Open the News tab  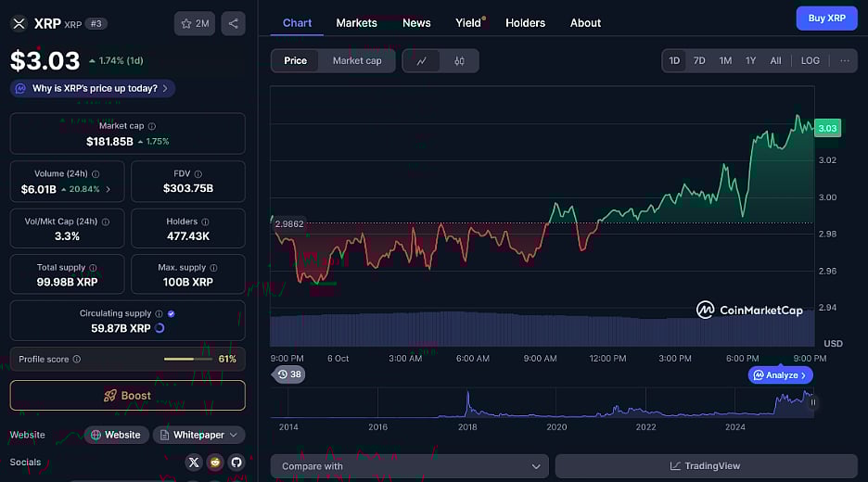pyautogui.click(x=416, y=23)
